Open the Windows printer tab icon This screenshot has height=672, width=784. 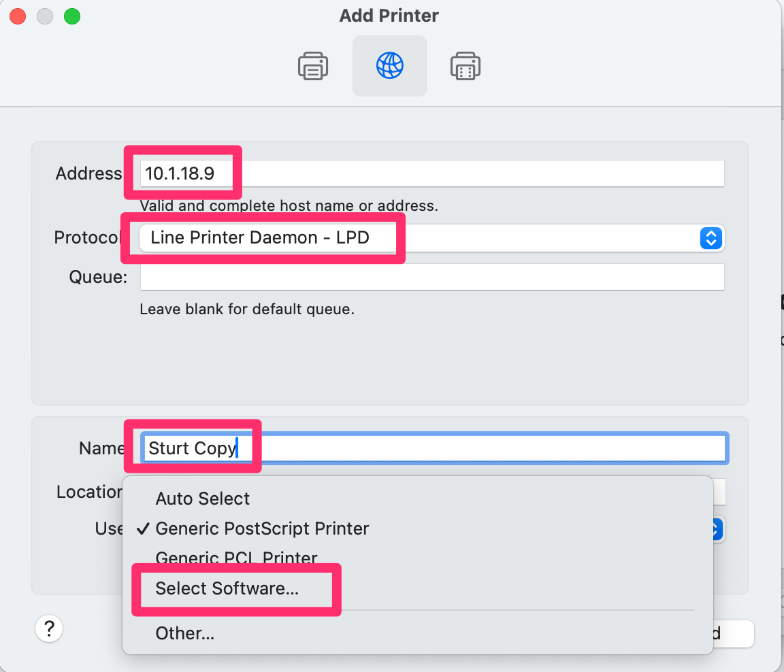click(x=465, y=66)
